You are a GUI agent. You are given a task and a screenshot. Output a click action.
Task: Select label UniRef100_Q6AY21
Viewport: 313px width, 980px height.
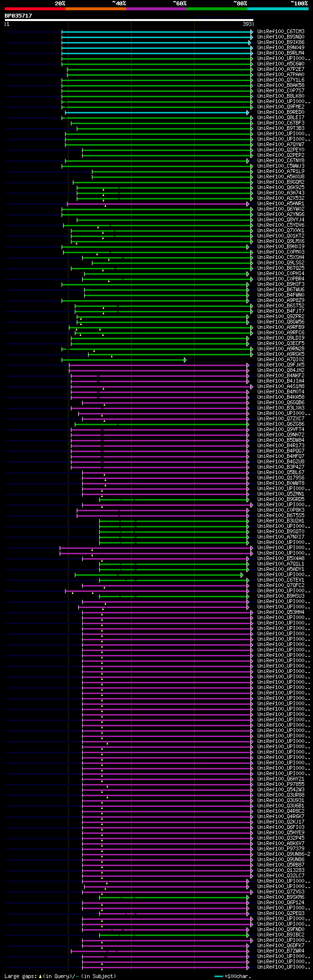point(281,779)
